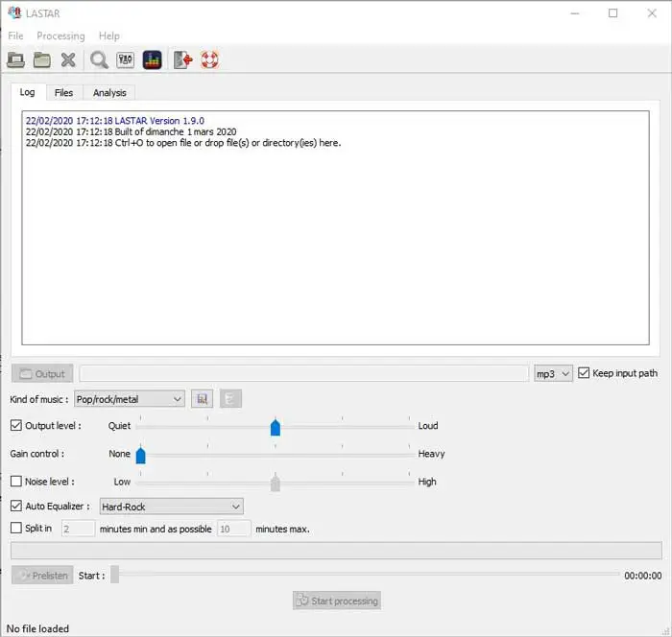Image resolution: width=672 pixels, height=637 pixels.
Task: Click the Start processing button
Action: tap(337, 601)
